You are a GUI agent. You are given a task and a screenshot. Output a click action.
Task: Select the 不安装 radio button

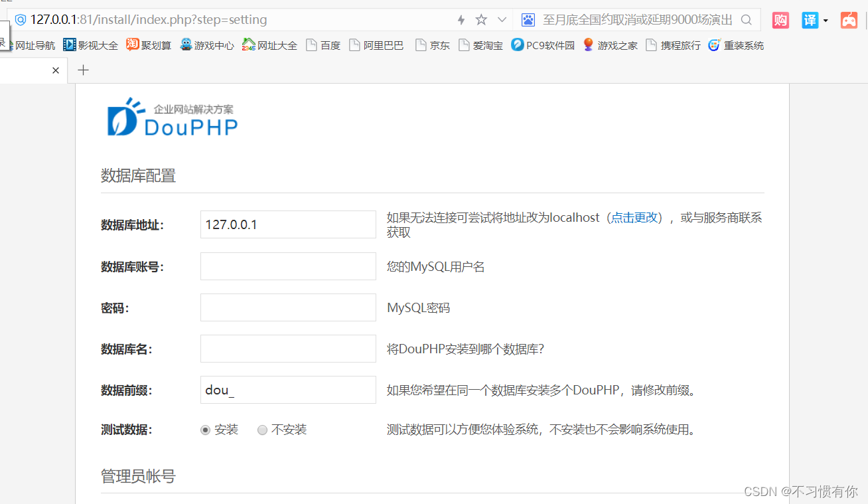click(262, 430)
